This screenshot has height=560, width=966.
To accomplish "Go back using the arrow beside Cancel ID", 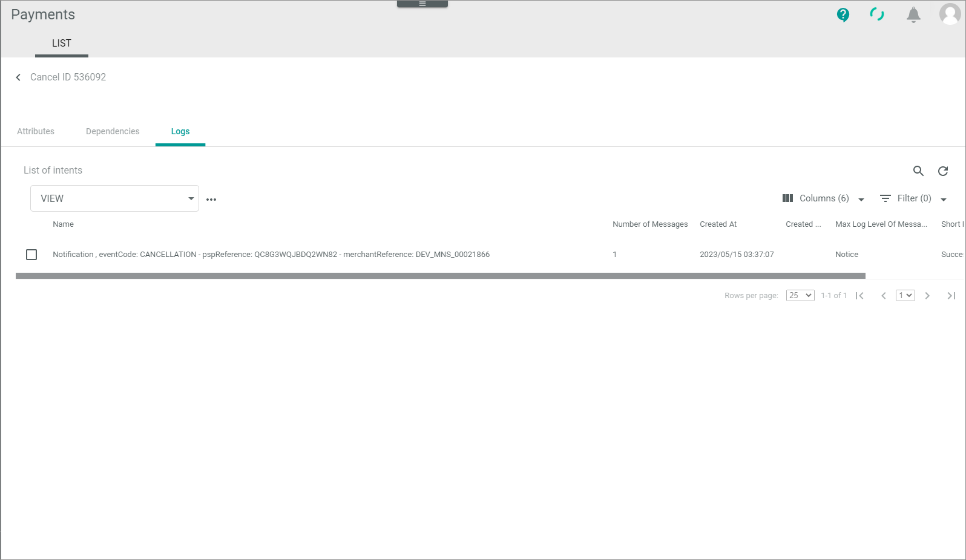I will pyautogui.click(x=18, y=77).
